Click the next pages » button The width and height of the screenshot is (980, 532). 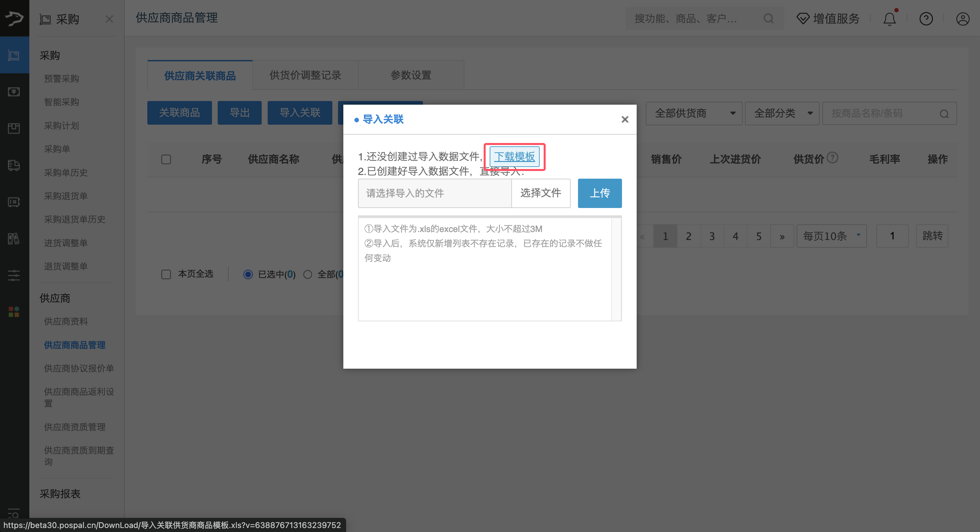tap(782, 236)
